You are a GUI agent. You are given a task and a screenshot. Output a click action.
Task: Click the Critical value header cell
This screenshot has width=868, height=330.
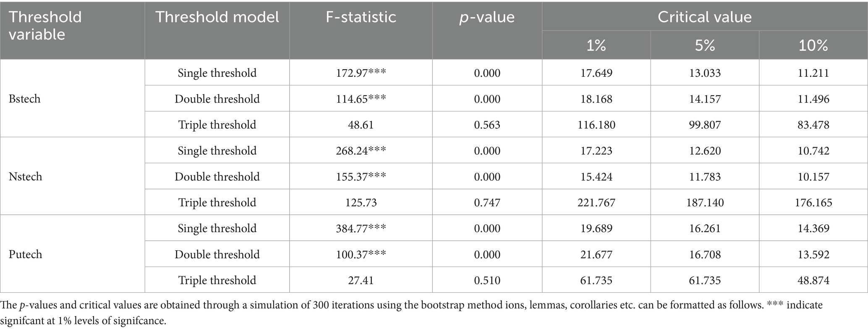coord(704,17)
